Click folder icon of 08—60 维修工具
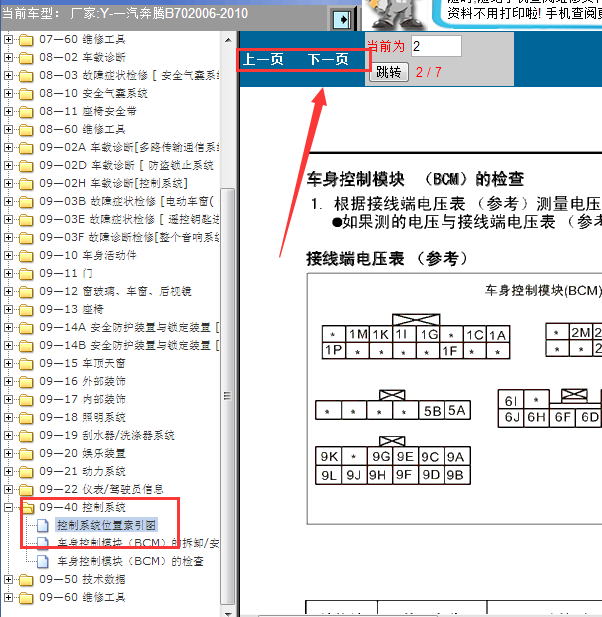 pyautogui.click(x=26, y=130)
